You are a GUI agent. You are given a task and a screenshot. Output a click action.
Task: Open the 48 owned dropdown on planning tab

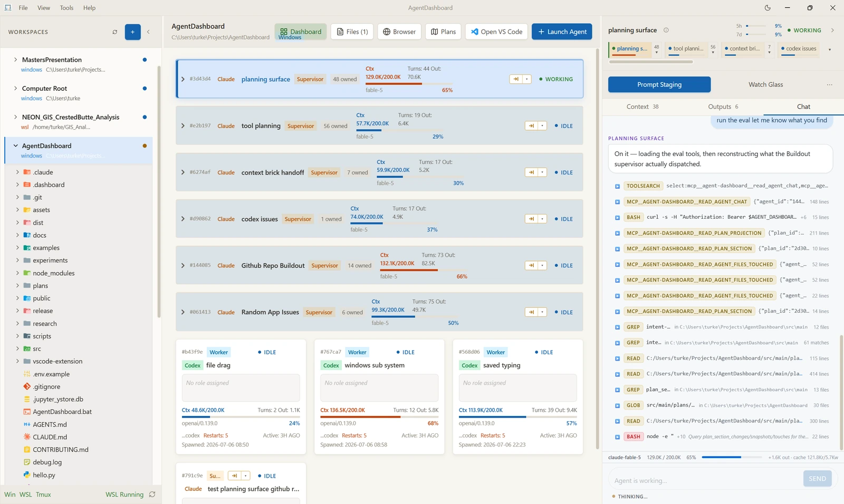point(657,49)
